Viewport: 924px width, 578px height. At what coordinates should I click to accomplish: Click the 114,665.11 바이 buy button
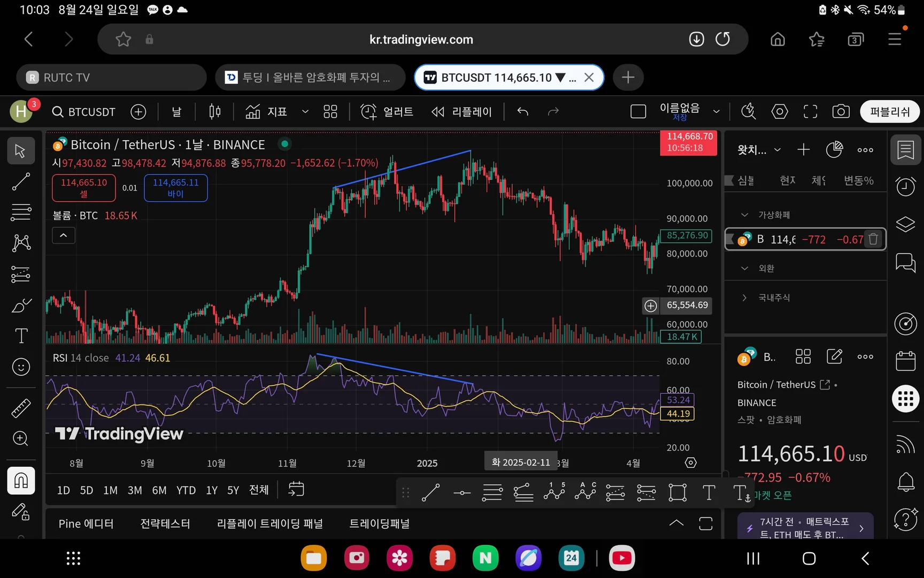point(176,188)
